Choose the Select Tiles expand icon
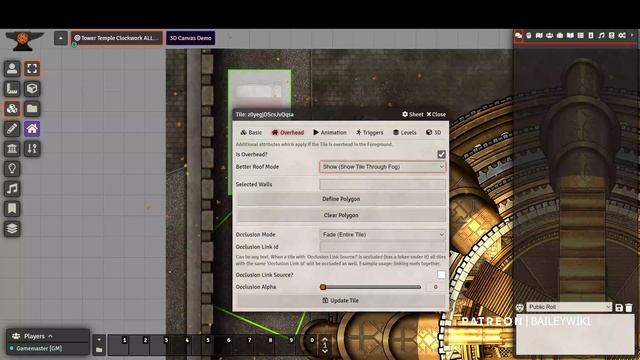Screen dimensions: 640x360 (32, 69)
